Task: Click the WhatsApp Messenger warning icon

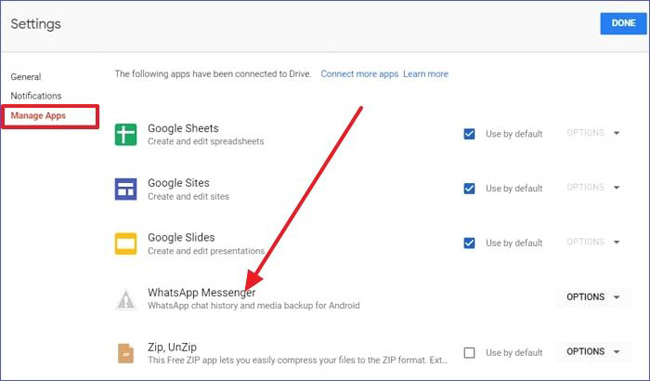Action: point(126,299)
